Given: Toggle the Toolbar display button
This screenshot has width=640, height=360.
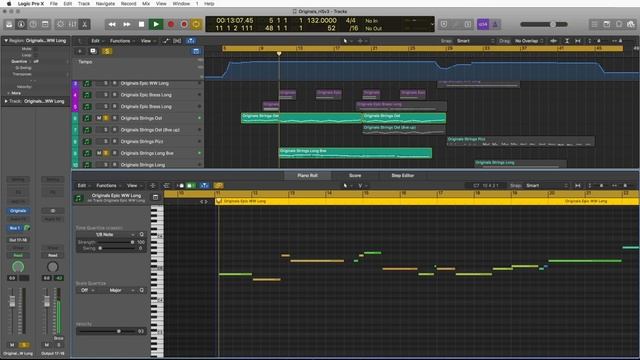Looking at the screenshot, I should click(45, 24).
